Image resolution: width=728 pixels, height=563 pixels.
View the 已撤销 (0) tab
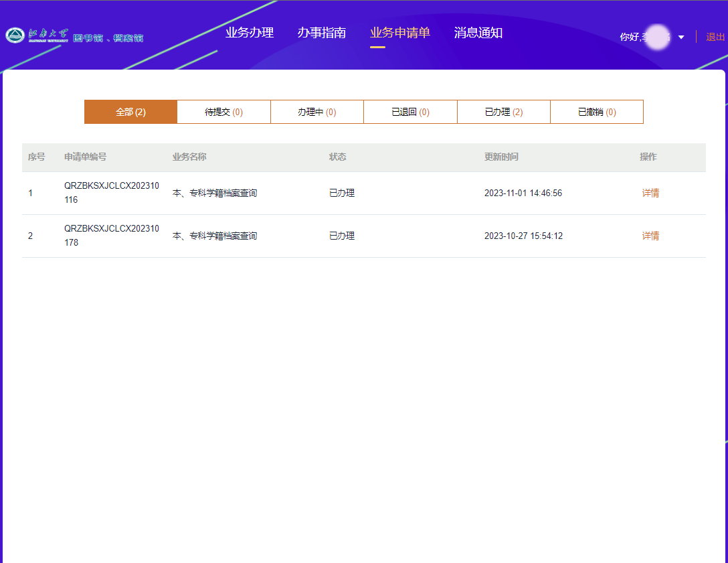(x=596, y=112)
